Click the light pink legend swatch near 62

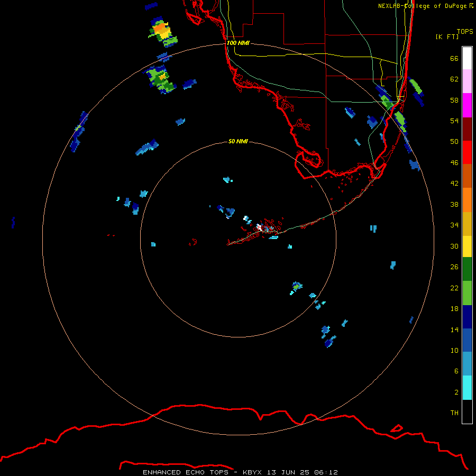[467, 81]
